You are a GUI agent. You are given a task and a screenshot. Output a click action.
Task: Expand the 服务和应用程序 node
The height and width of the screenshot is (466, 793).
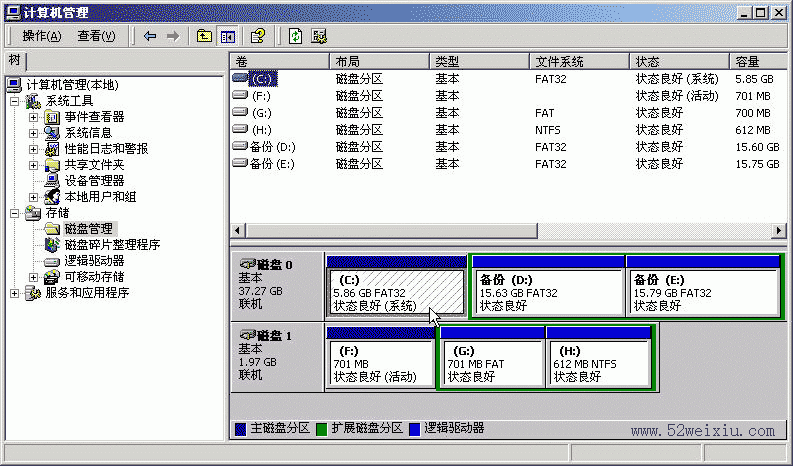click(x=15, y=292)
